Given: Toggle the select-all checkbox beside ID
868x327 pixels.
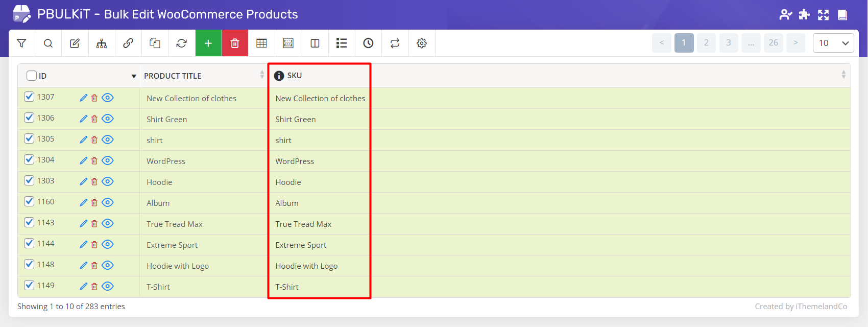Looking at the screenshot, I should pyautogui.click(x=32, y=76).
